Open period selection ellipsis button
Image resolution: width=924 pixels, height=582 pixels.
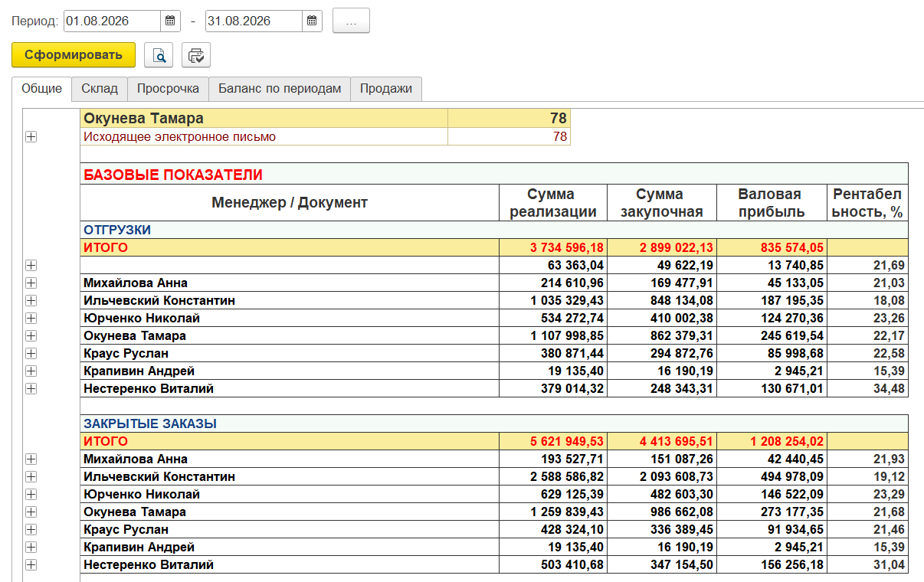351,21
